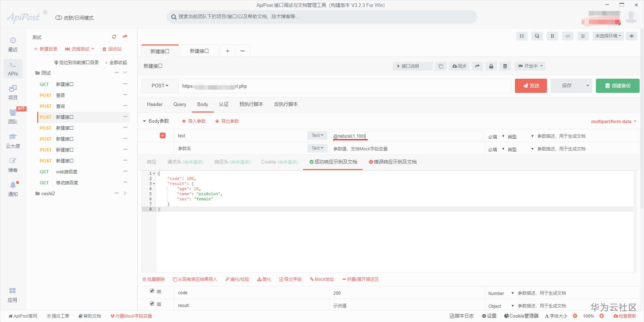This screenshot has height=322, width=644.
Task: Click in the search box at top
Action: point(322,17)
